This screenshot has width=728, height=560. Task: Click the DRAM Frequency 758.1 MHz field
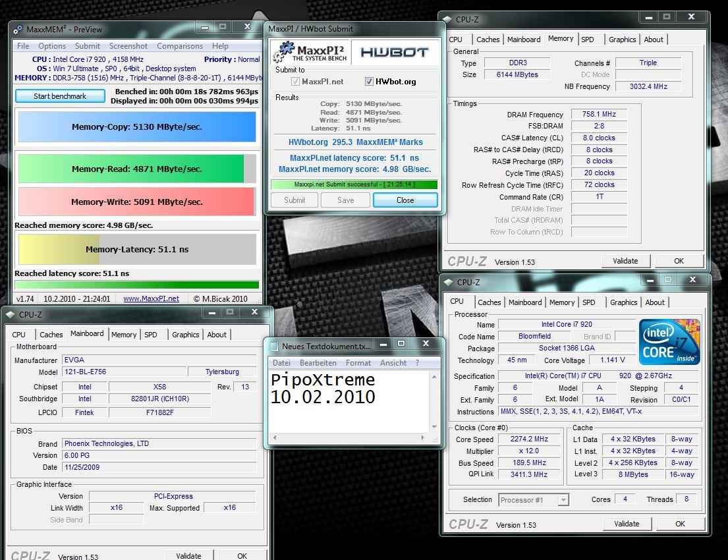599,114
